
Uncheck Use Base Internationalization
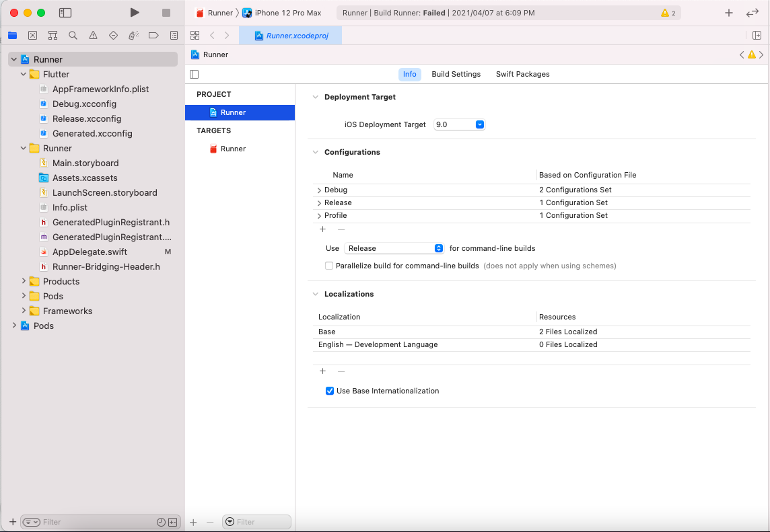click(x=330, y=391)
